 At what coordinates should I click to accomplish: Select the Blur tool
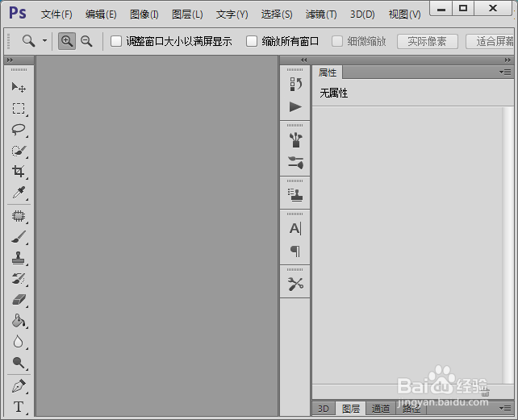19,342
